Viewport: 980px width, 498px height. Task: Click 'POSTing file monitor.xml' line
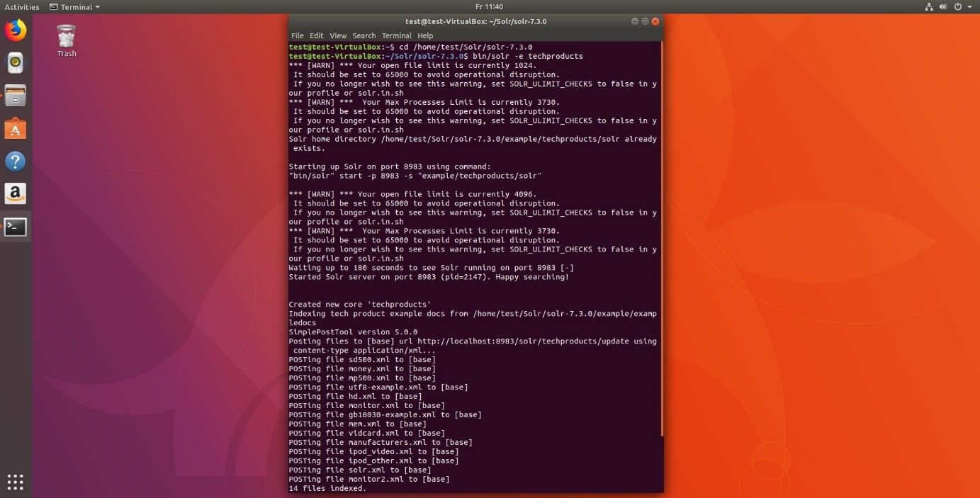pyautogui.click(x=366, y=406)
